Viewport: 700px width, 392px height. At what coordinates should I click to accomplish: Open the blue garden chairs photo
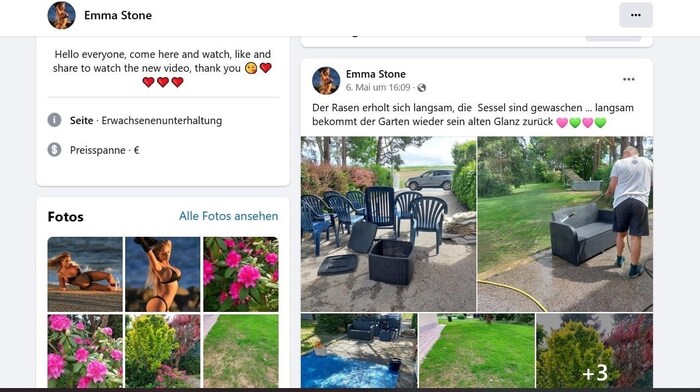[388, 224]
